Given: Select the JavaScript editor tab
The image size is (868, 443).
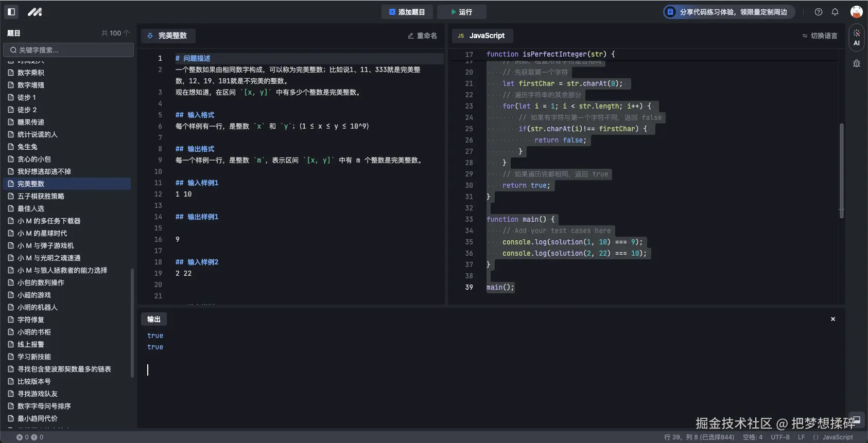Looking at the screenshot, I should (x=482, y=36).
